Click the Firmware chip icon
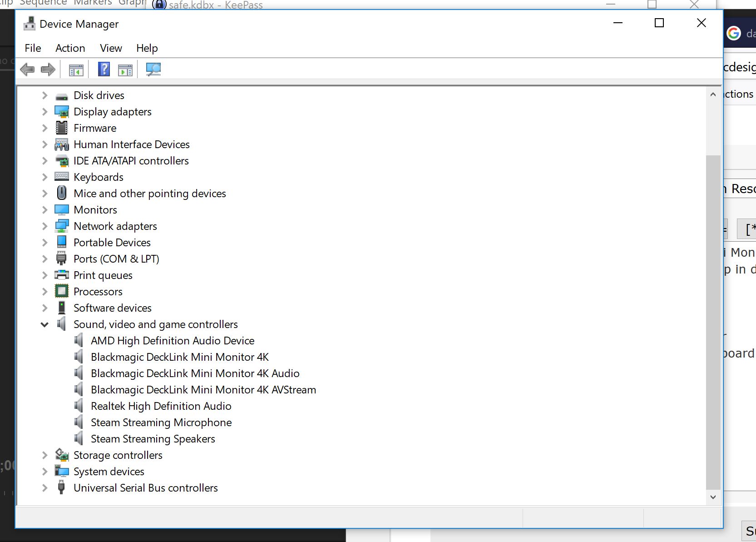Viewport: 756px width, 542px height. [x=62, y=128]
